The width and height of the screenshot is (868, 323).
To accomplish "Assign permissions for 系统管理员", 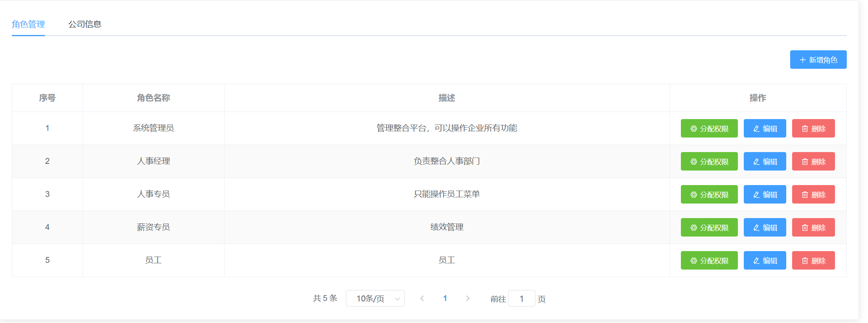I will click(709, 128).
